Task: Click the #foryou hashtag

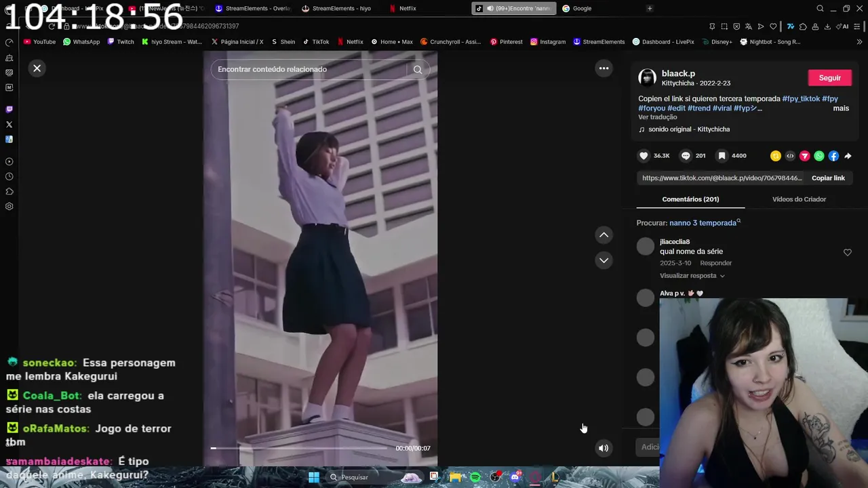Action: 652,108
